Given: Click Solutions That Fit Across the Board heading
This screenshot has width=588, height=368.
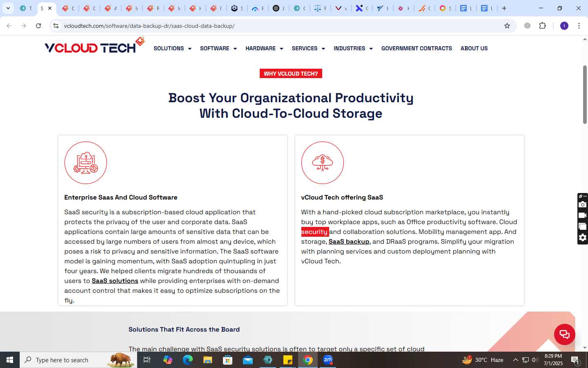Looking at the screenshot, I should pos(184,329).
